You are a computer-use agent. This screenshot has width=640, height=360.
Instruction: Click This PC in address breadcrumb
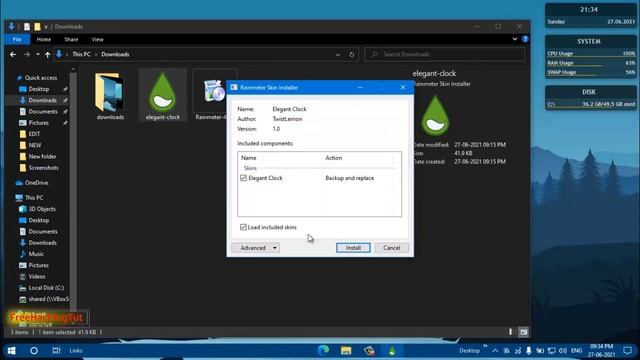pos(81,54)
